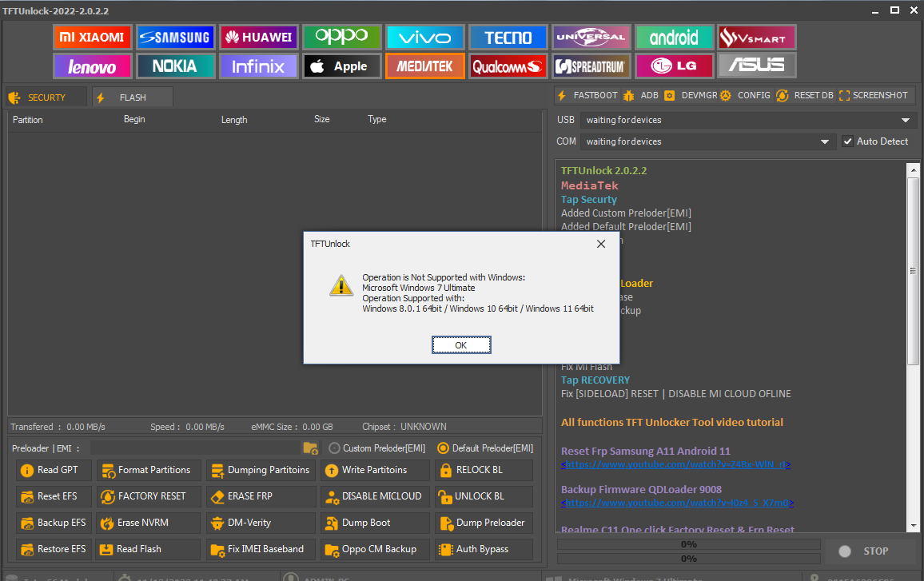Switch to the FLASH tab
Screen dimensions: 924x581
pyautogui.click(x=133, y=97)
